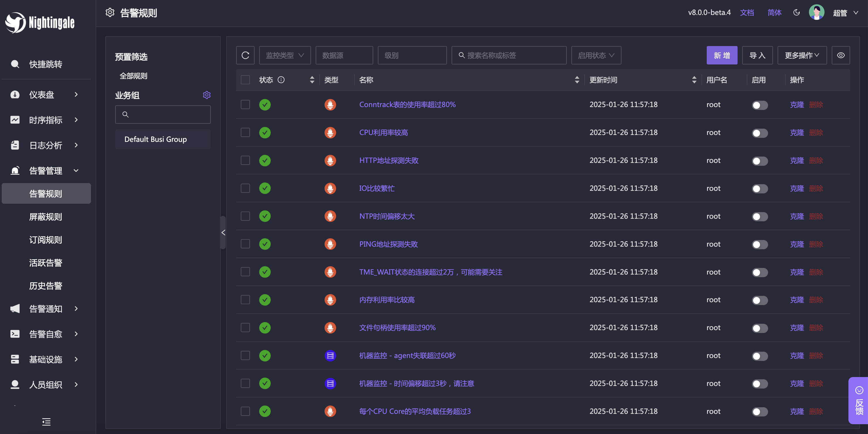Collapse the filter panel arrow handle
The height and width of the screenshot is (434, 868).
click(223, 233)
